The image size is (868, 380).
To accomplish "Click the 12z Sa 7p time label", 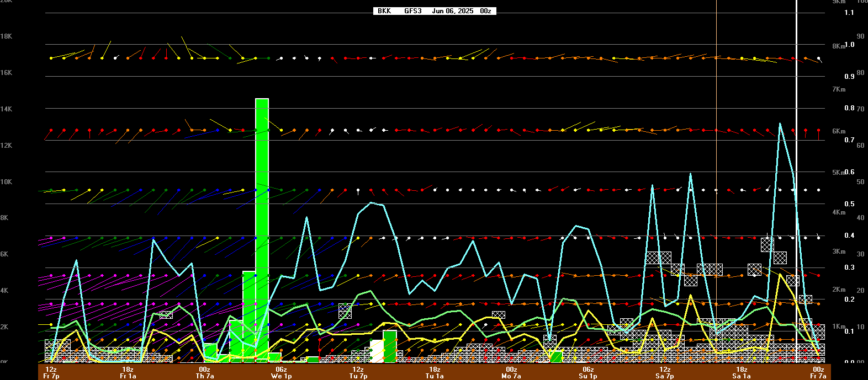I will tap(665, 373).
